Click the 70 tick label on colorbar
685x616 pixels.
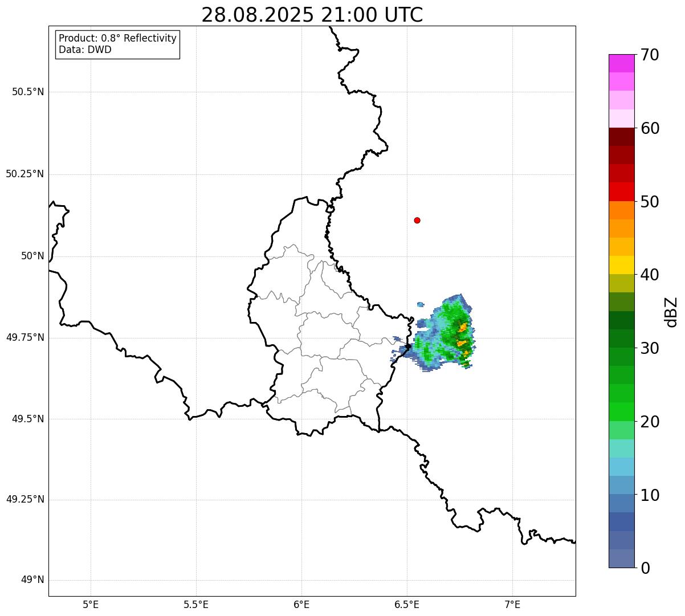(650, 55)
